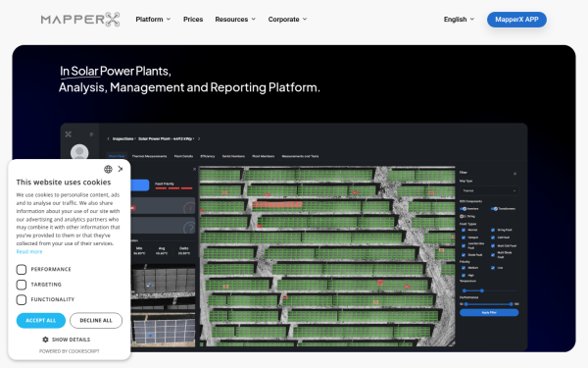Image resolution: width=588 pixels, height=368 pixels.
Task: Show cookie details
Action: (67, 340)
